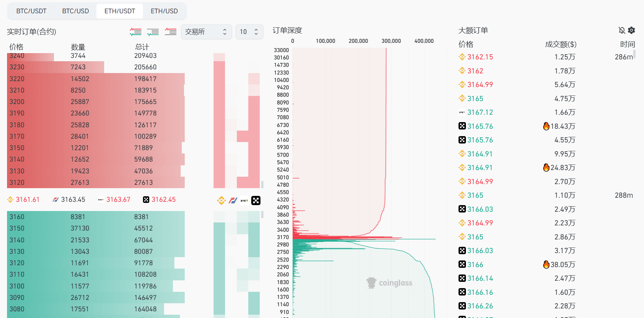Screen dimensions: 644x318
Task: Click large order price 3166.26
Action: [480, 306]
